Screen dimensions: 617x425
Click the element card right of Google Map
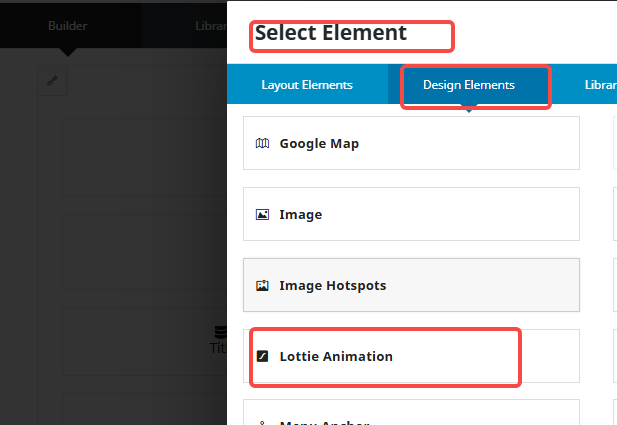pyautogui.click(x=614, y=143)
